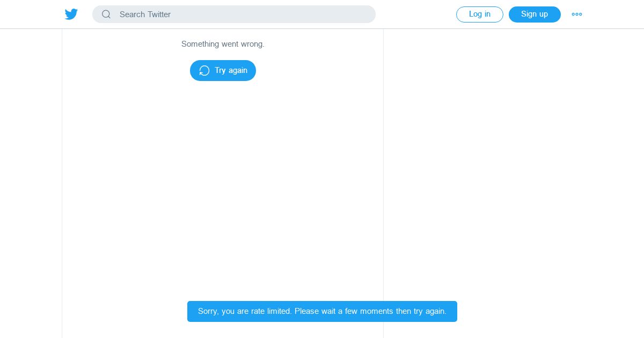Click the Try again button
This screenshot has height=338, width=644.
[x=223, y=71]
